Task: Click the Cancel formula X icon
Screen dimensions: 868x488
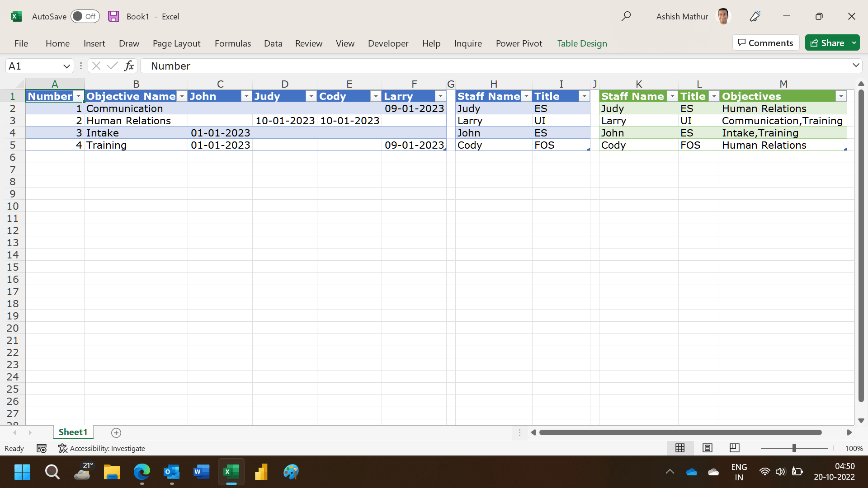Action: pos(96,66)
